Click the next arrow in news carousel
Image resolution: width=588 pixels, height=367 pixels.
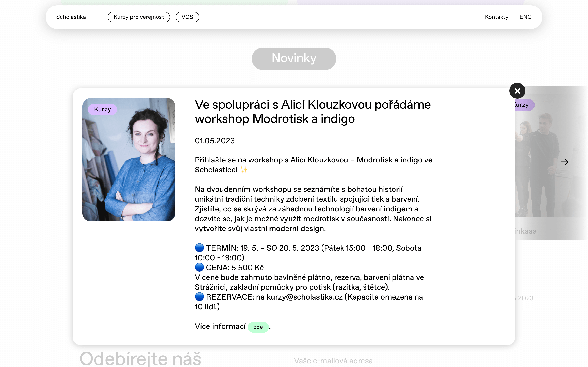click(x=565, y=162)
